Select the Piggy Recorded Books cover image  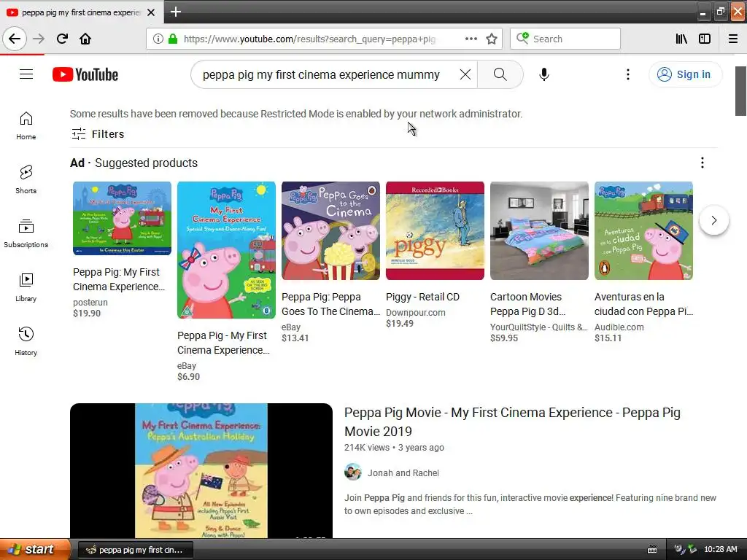click(435, 230)
